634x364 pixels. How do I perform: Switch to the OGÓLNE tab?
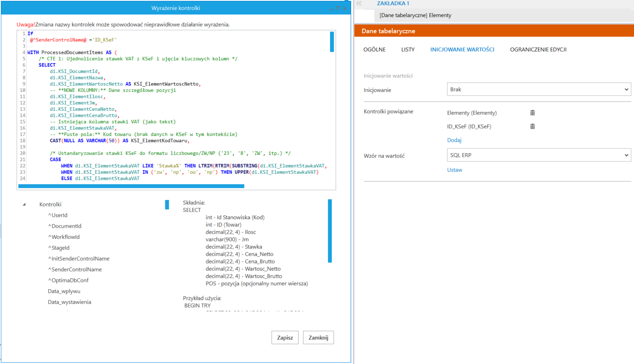pos(374,49)
